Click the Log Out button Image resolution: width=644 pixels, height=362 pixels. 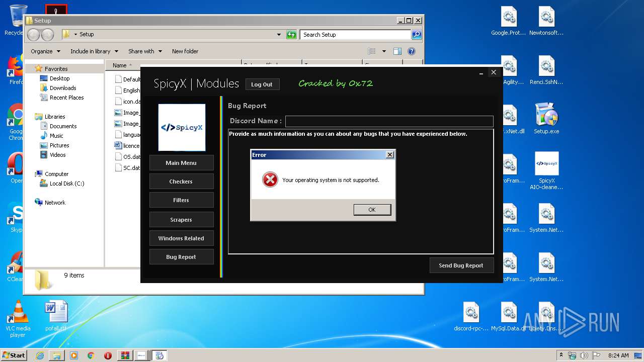click(x=262, y=84)
